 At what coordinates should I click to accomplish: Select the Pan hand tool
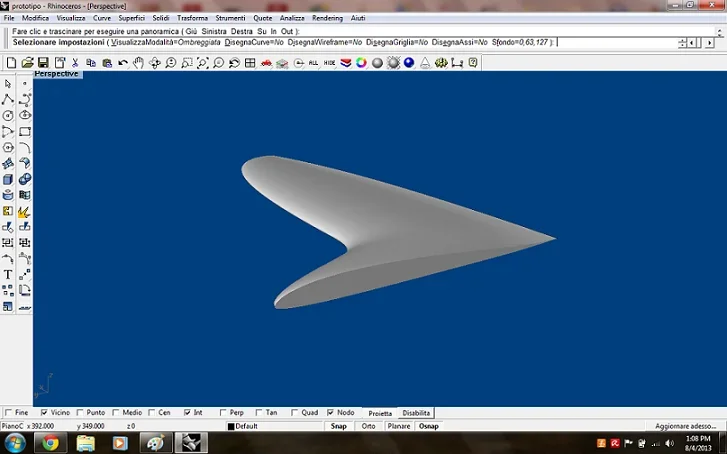pyautogui.click(x=138, y=63)
